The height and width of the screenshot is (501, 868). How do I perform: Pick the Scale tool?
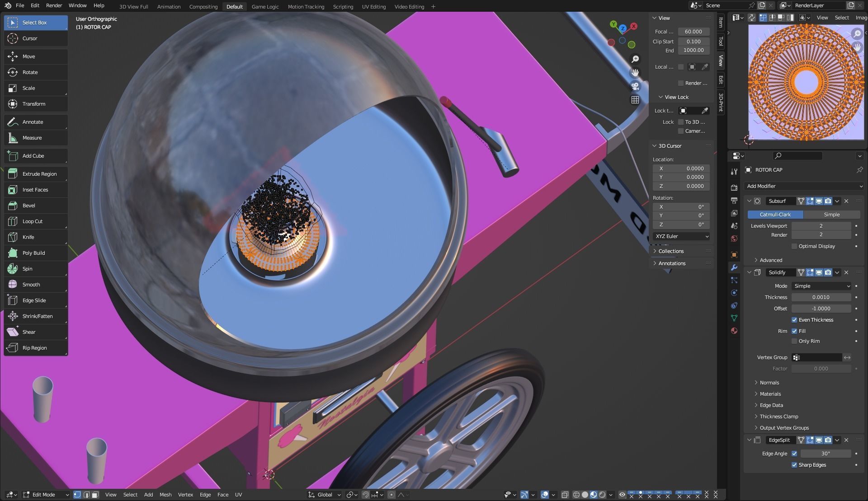click(x=36, y=88)
